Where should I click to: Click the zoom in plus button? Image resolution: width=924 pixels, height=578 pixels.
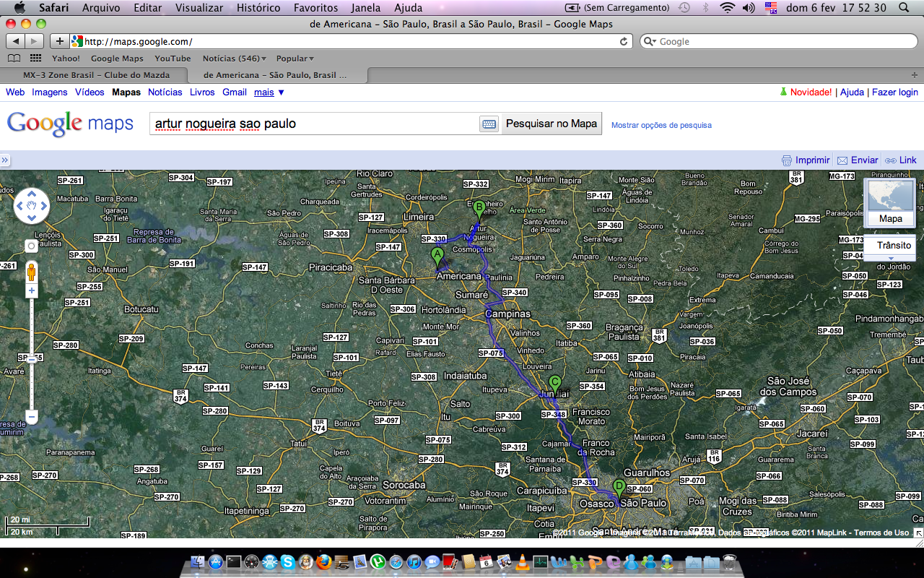click(x=31, y=290)
